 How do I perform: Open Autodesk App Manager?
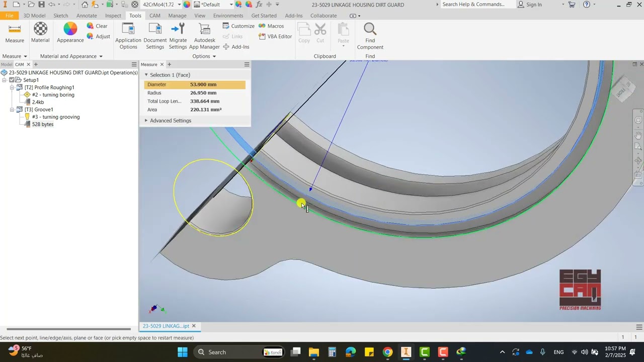(204, 36)
